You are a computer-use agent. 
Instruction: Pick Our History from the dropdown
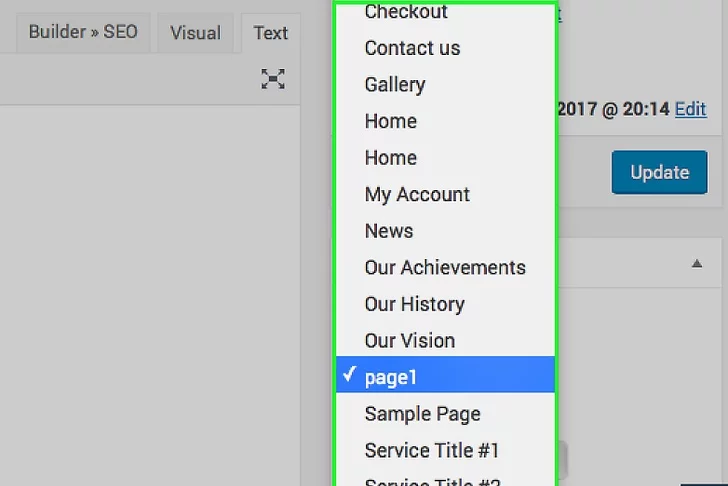point(414,304)
